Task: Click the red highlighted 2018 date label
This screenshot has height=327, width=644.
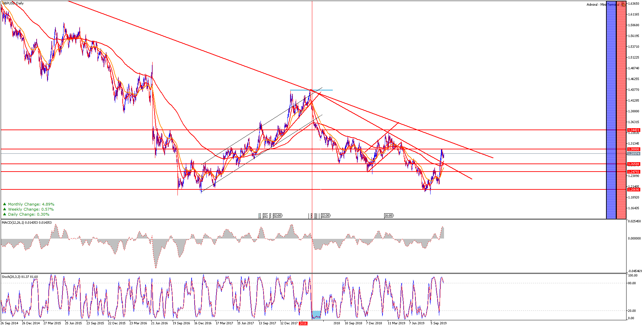Action: tap(303, 323)
